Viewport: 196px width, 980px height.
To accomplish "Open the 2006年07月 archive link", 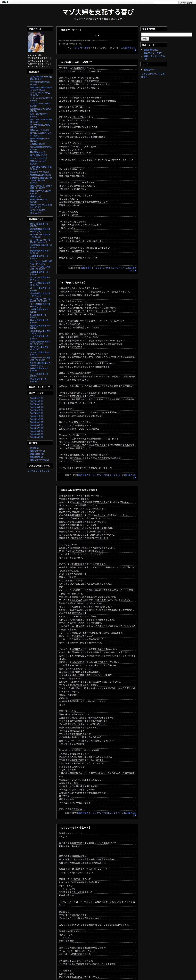I will click(x=37, y=428).
